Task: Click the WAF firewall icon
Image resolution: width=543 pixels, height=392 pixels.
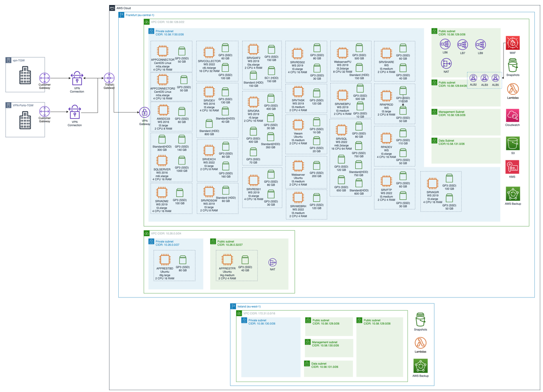Action: click(x=513, y=44)
